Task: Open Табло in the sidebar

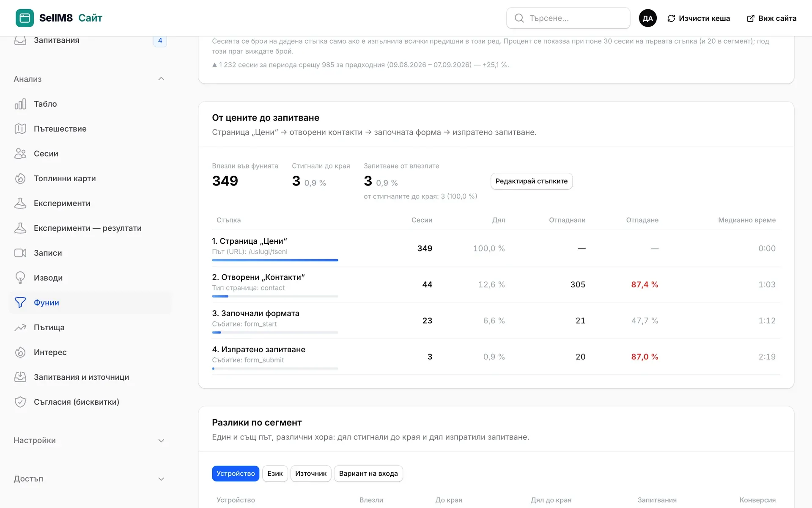Action: pyautogui.click(x=90, y=104)
